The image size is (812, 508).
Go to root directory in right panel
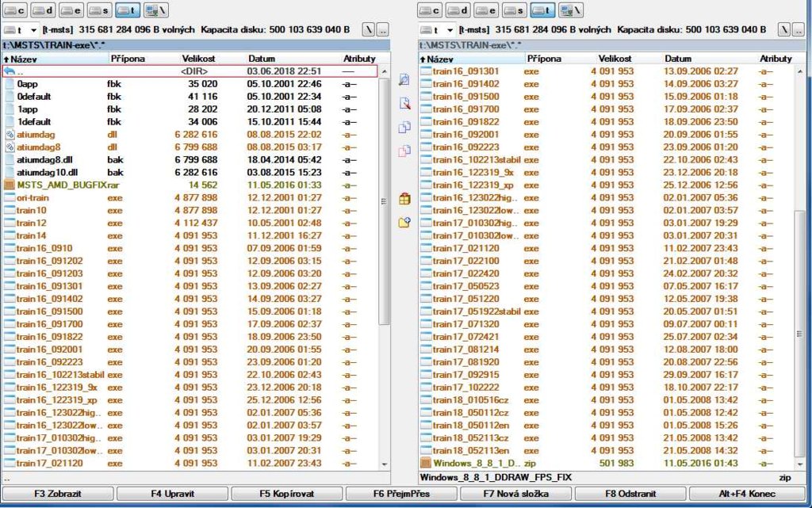point(783,29)
